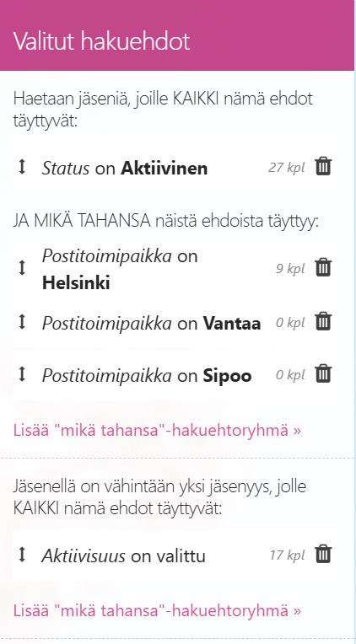Click the reorder arrow beside Sipoo condition
Screen dimensions: 356x644
pyautogui.click(x=22, y=374)
